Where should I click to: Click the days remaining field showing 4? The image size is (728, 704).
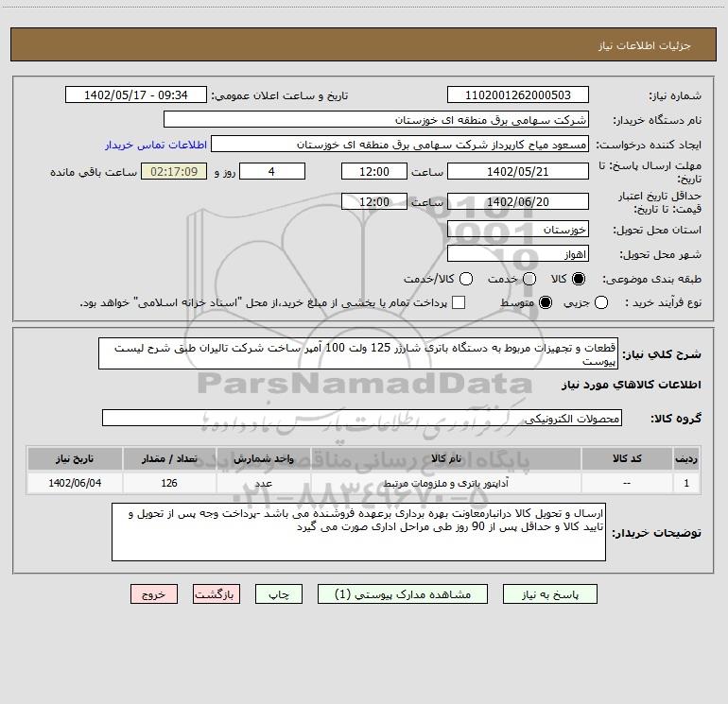272,171
